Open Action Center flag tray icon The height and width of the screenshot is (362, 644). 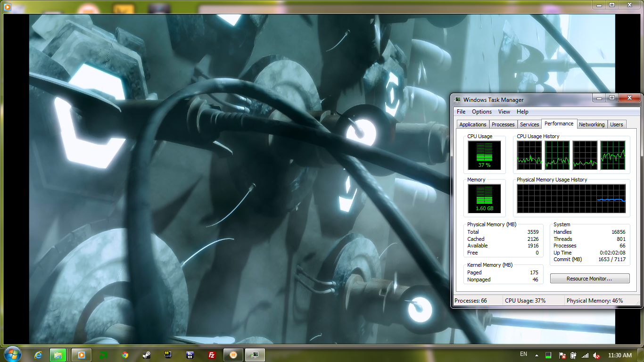coord(562,355)
